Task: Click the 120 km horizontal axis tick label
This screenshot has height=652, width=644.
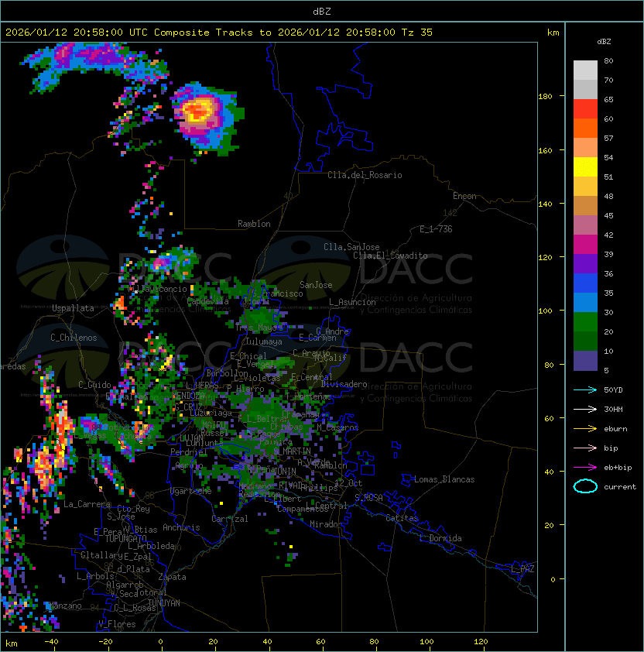Action: [481, 642]
